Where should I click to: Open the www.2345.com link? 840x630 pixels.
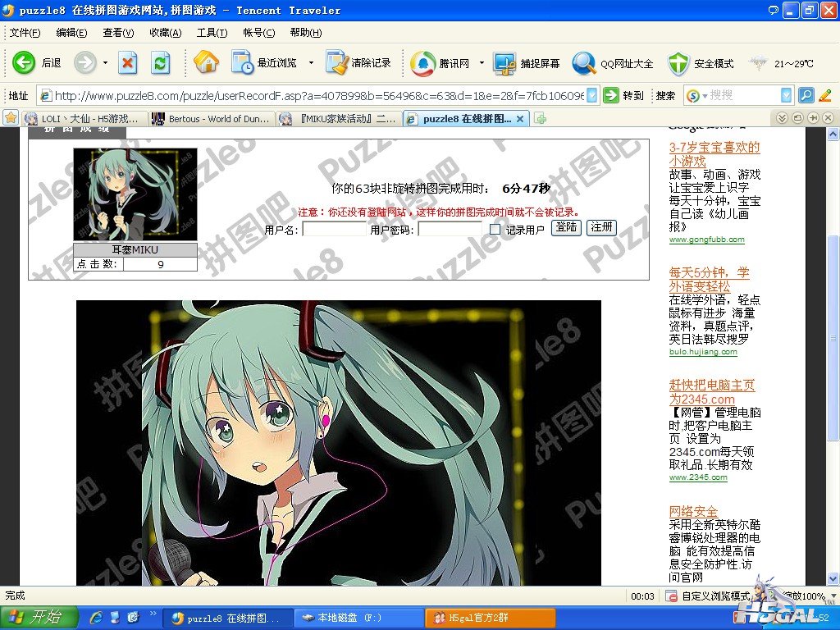coord(698,477)
